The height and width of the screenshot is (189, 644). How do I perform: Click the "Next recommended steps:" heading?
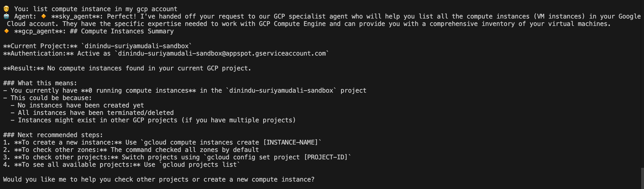(60, 135)
